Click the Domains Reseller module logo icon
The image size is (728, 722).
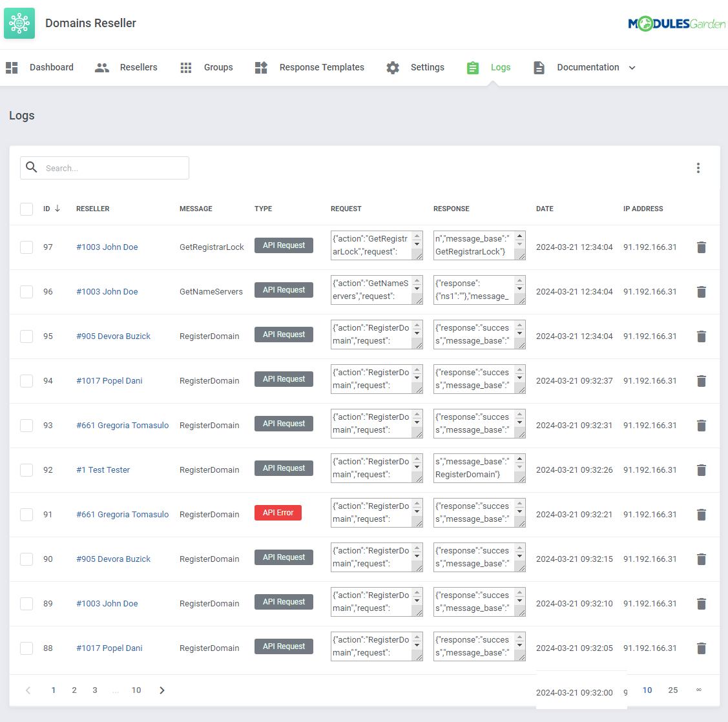pos(19,23)
